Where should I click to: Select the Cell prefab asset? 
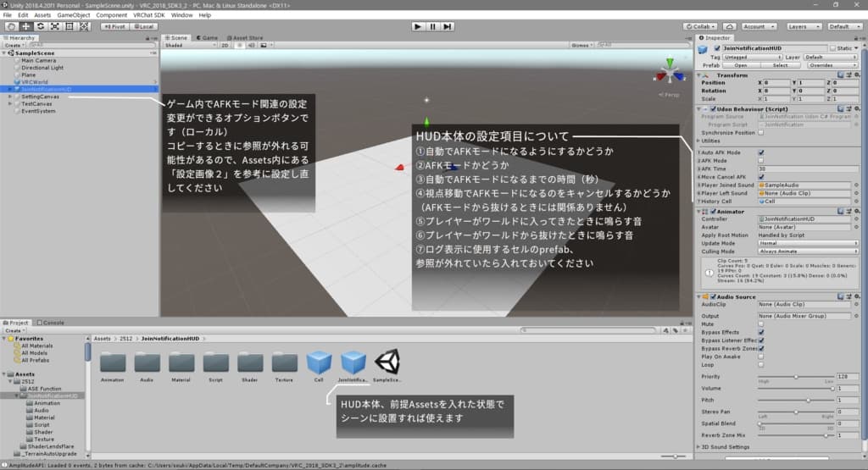point(319,367)
